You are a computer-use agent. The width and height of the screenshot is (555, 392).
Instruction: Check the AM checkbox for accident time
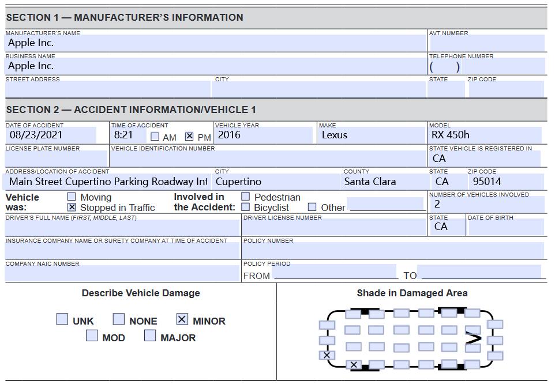click(x=155, y=137)
